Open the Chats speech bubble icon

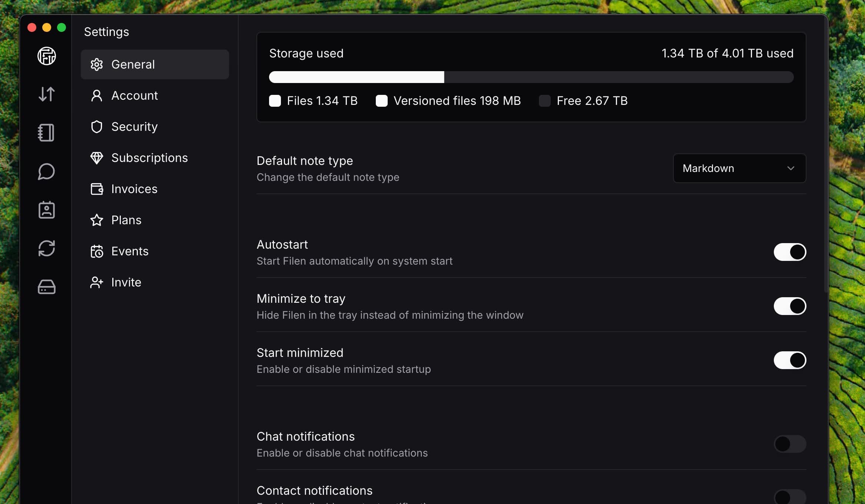(x=47, y=172)
